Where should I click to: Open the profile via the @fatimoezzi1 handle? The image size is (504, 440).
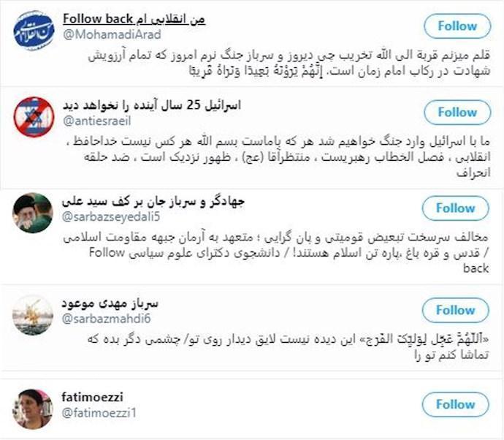point(99,413)
